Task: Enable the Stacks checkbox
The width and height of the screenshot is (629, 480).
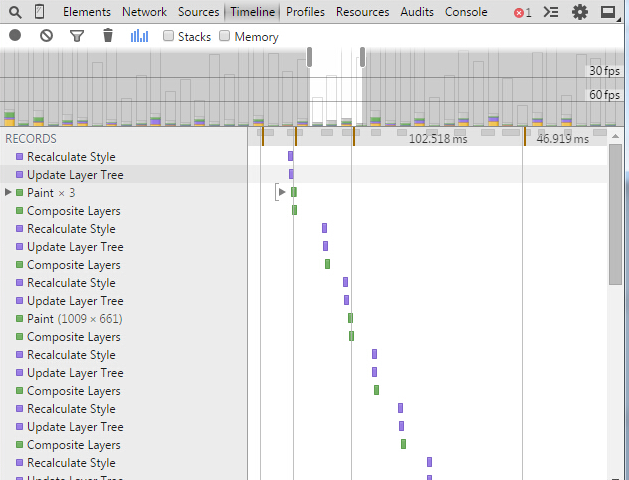Action: [x=168, y=36]
